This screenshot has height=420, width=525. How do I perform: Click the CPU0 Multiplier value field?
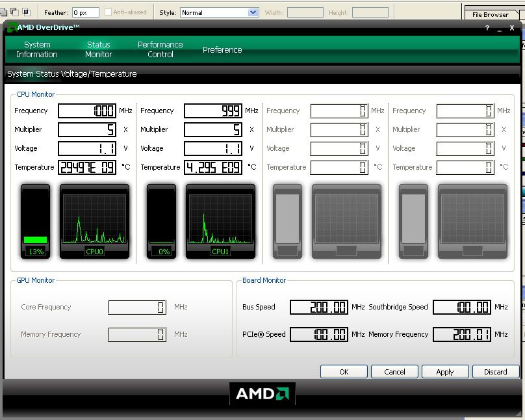pyautogui.click(x=87, y=129)
